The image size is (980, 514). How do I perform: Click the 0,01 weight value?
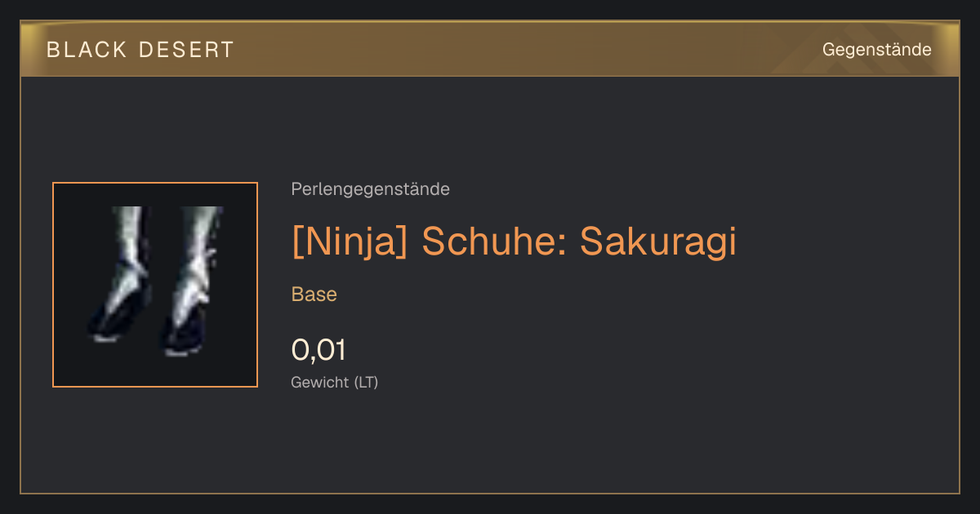(x=318, y=350)
